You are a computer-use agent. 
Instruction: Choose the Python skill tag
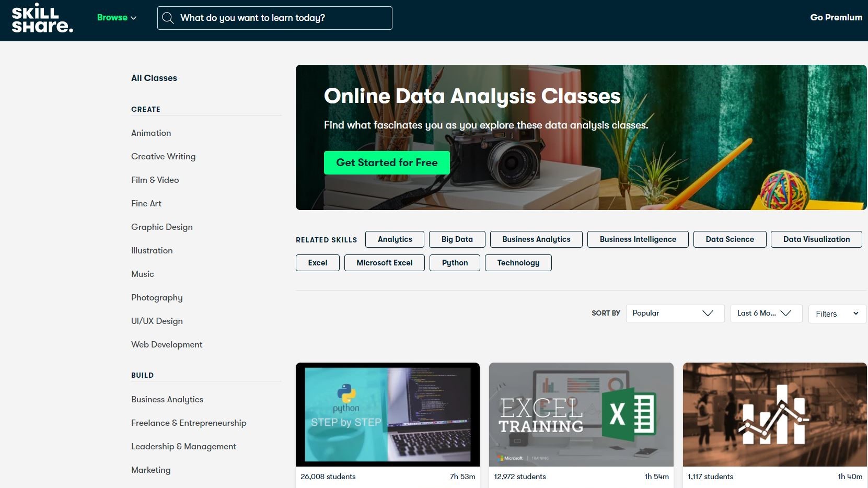(x=455, y=263)
